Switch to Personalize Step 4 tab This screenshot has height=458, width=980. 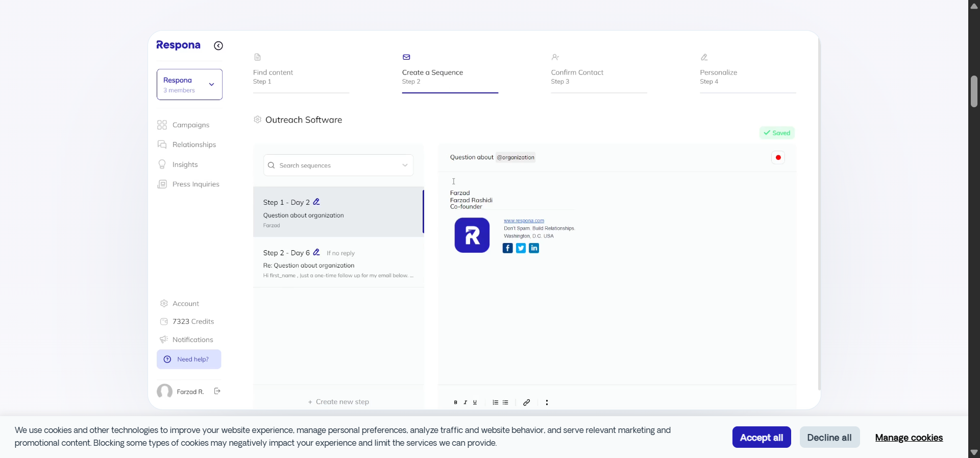(748, 73)
